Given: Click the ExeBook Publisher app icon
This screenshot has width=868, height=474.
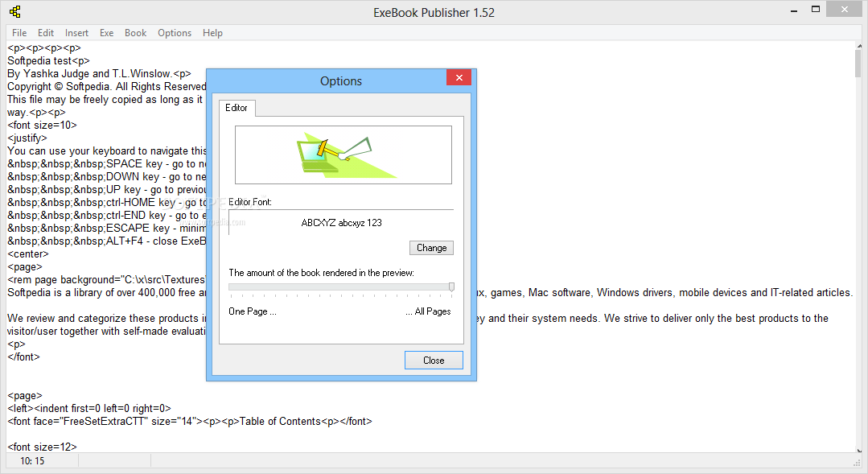Looking at the screenshot, I should [15, 11].
